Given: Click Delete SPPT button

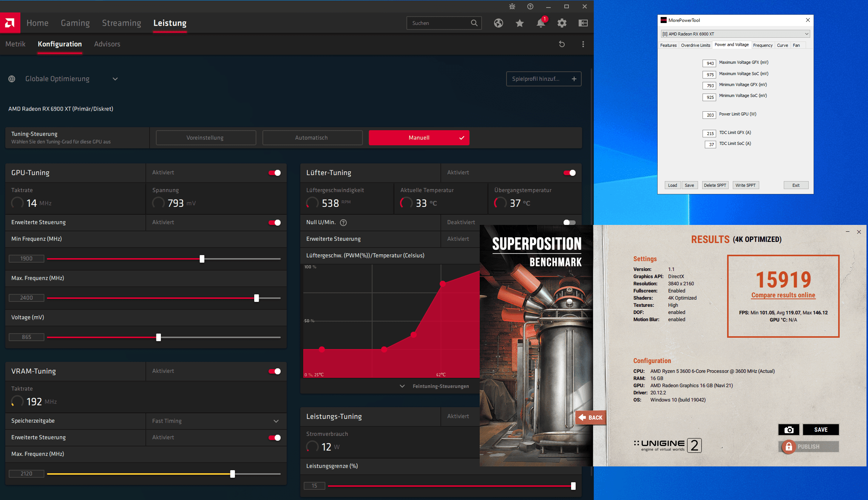Looking at the screenshot, I should 715,185.
